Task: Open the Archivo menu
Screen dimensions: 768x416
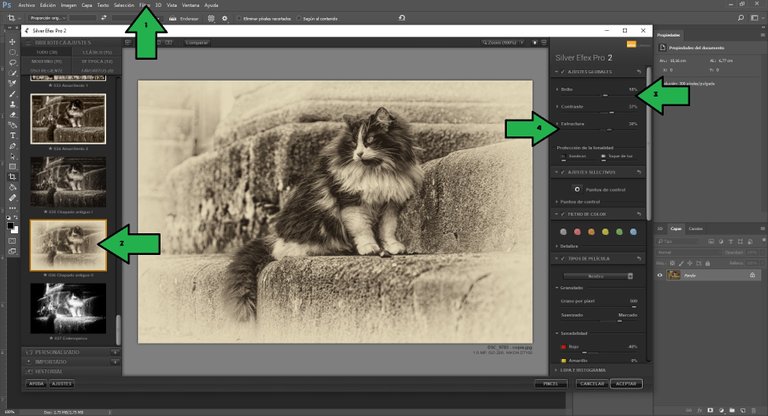Action: point(26,5)
